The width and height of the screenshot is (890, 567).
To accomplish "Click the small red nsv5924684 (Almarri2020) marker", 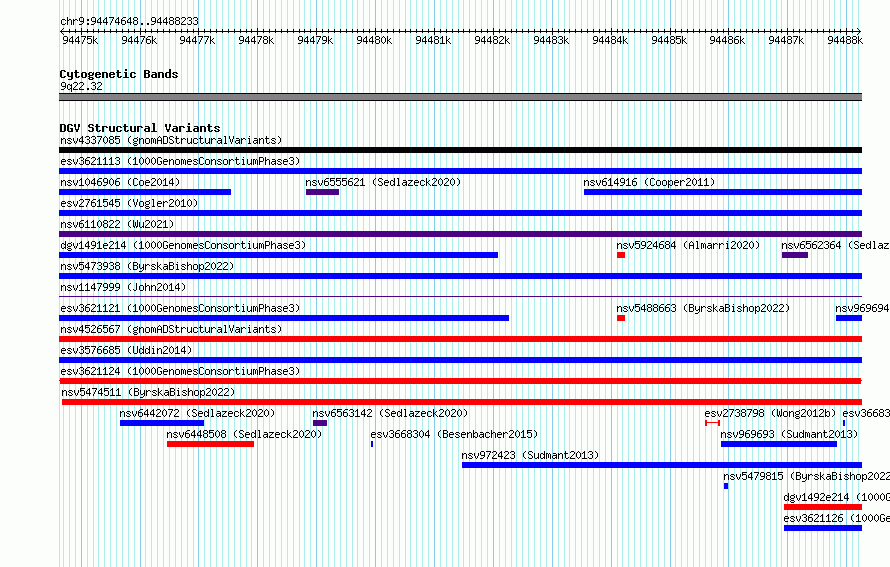I will point(621,255).
